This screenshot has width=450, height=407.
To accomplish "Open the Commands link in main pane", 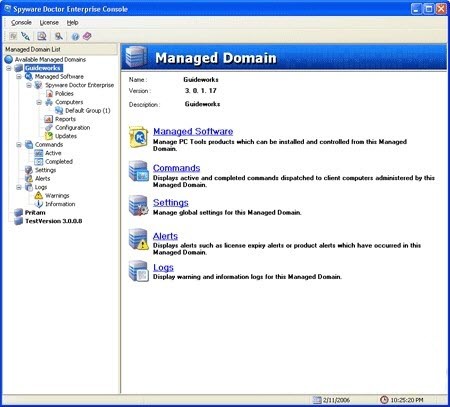I will [x=177, y=168].
